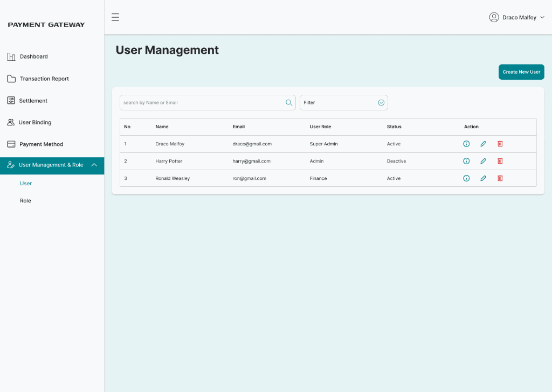Go to Transaction Report

(x=44, y=79)
